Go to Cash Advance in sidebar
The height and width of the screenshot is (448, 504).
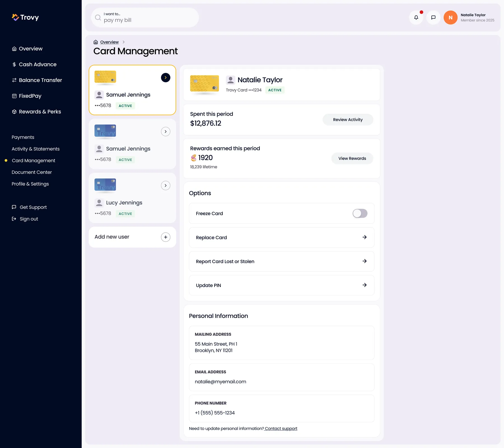click(x=34, y=64)
